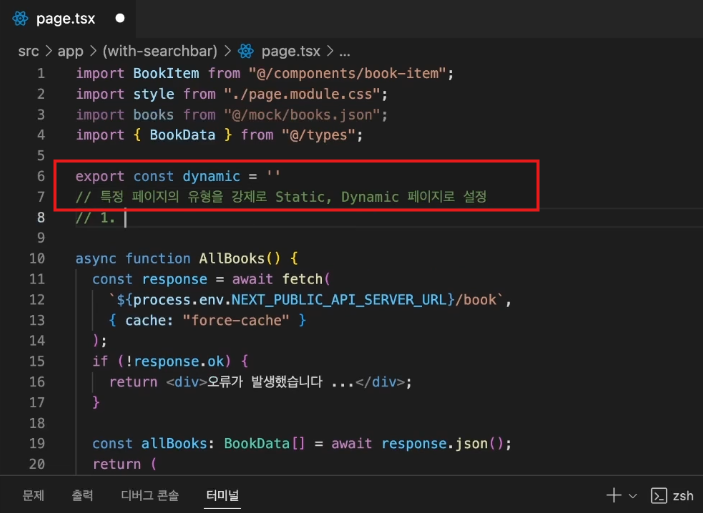
Task: Click line number 10 in the gutter
Action: [x=37, y=259]
